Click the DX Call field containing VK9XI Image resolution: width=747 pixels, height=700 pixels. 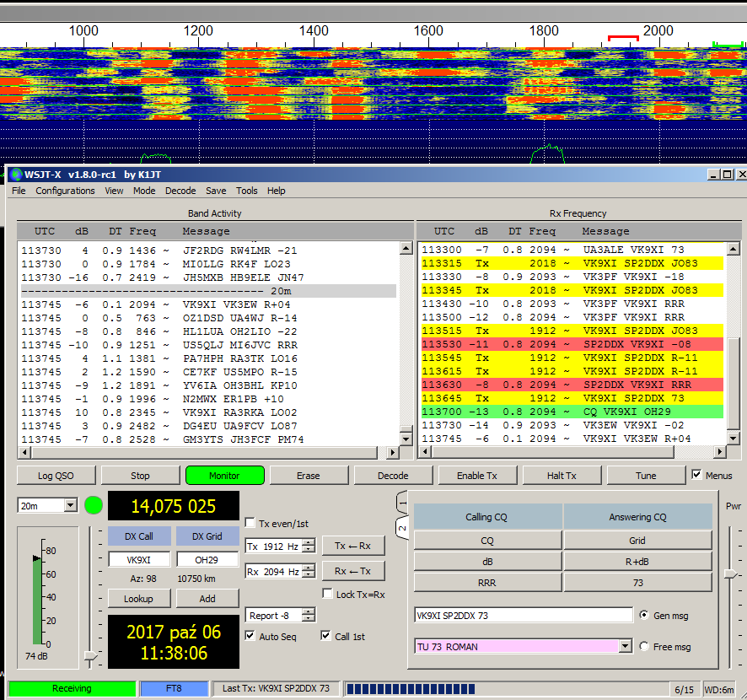(x=139, y=559)
